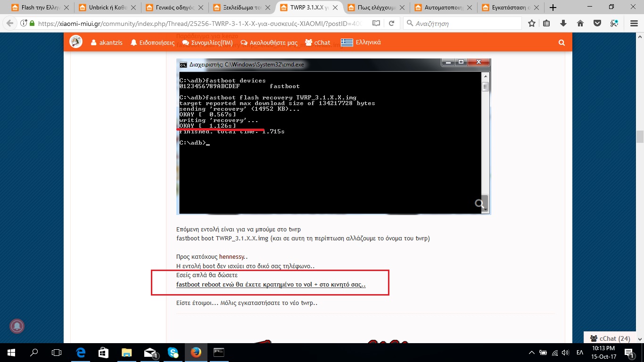The height and width of the screenshot is (362, 644).
Task: Open the forum search magnifier icon
Action: 561,42
